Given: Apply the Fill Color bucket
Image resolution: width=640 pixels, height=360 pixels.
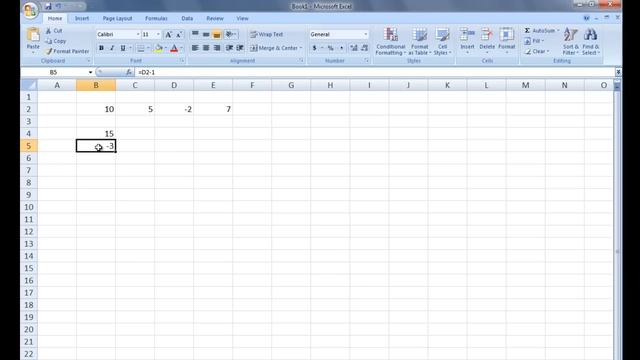Looking at the screenshot, I should click(159, 48).
